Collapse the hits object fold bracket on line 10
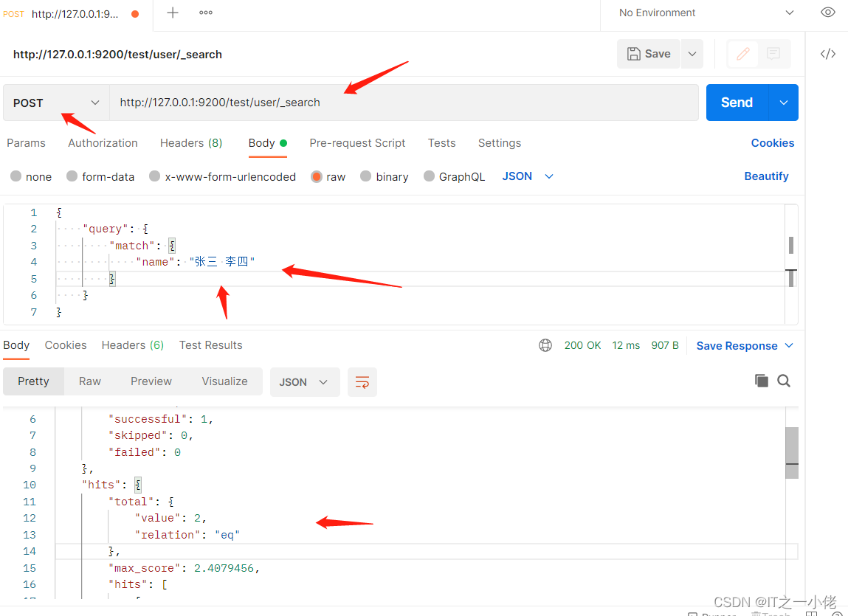This screenshot has width=848, height=616. 137,485
